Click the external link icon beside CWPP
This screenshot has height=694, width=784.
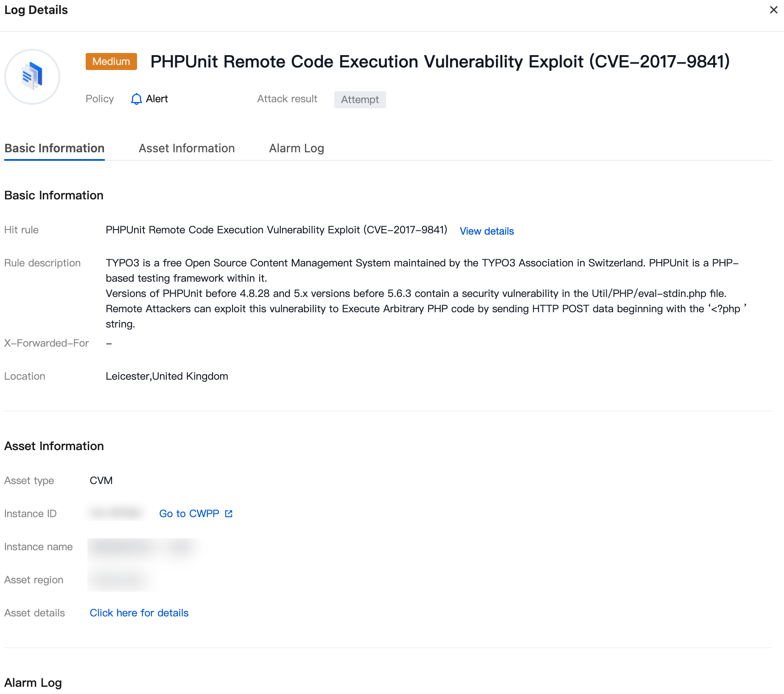[x=229, y=514]
